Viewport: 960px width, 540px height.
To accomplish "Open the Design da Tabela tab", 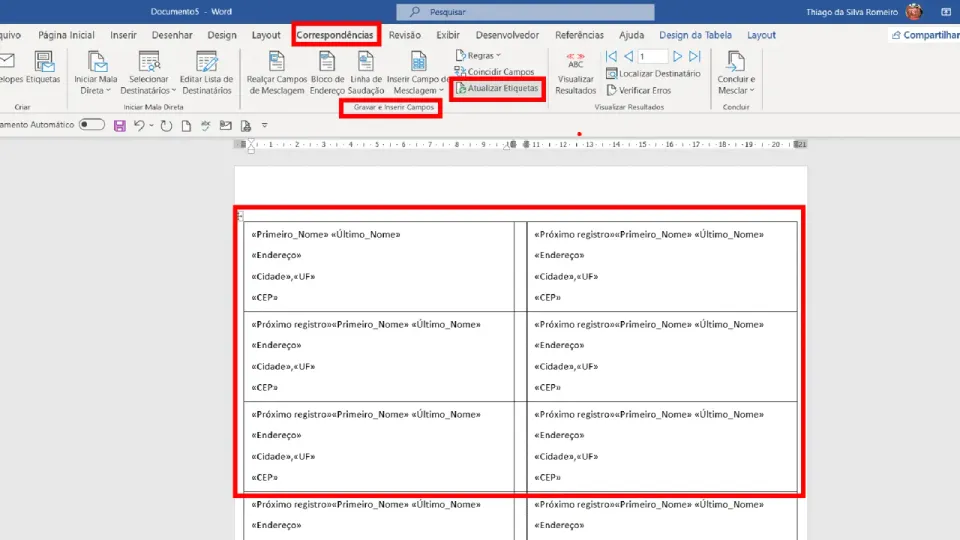I will (x=696, y=35).
